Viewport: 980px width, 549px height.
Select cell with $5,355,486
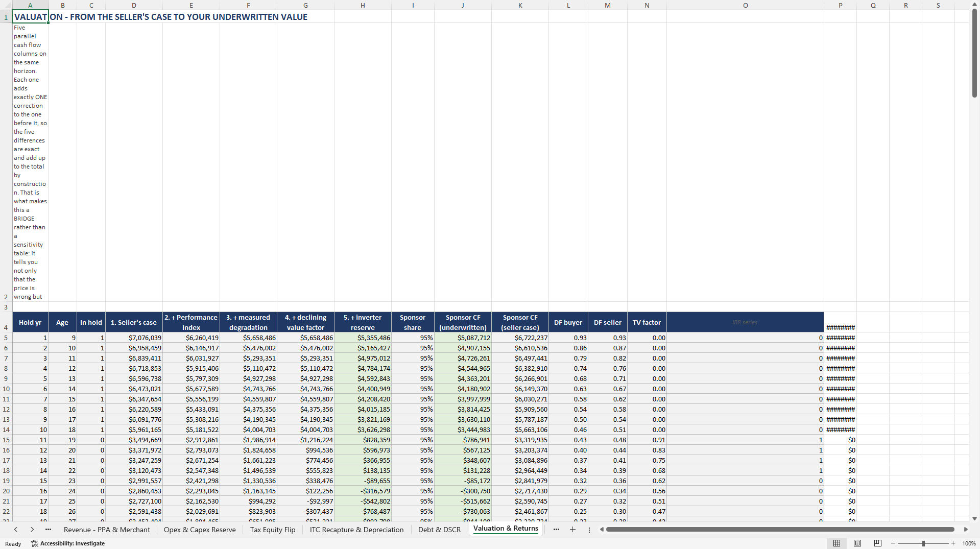[x=363, y=338]
